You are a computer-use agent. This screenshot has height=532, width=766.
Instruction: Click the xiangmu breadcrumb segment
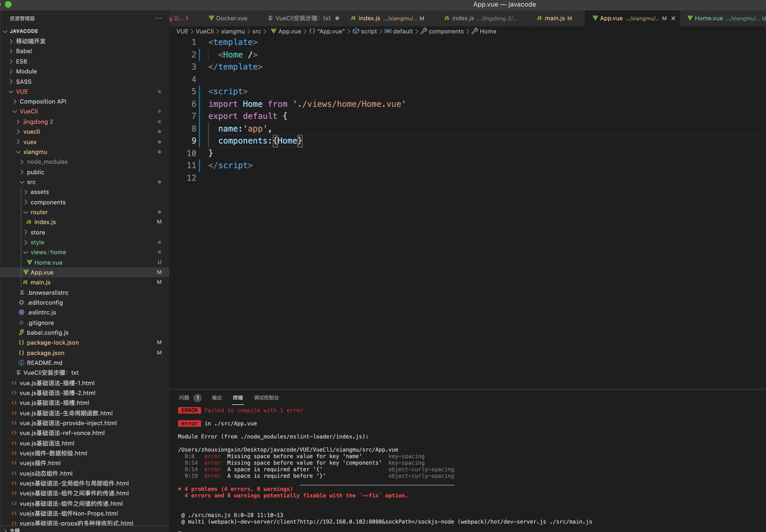(x=233, y=31)
